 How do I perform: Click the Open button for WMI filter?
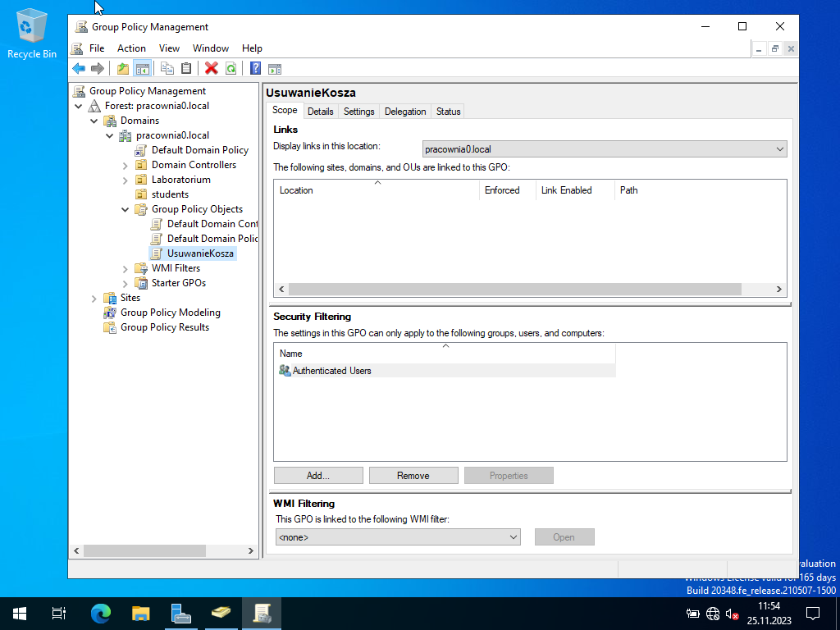[x=564, y=537]
